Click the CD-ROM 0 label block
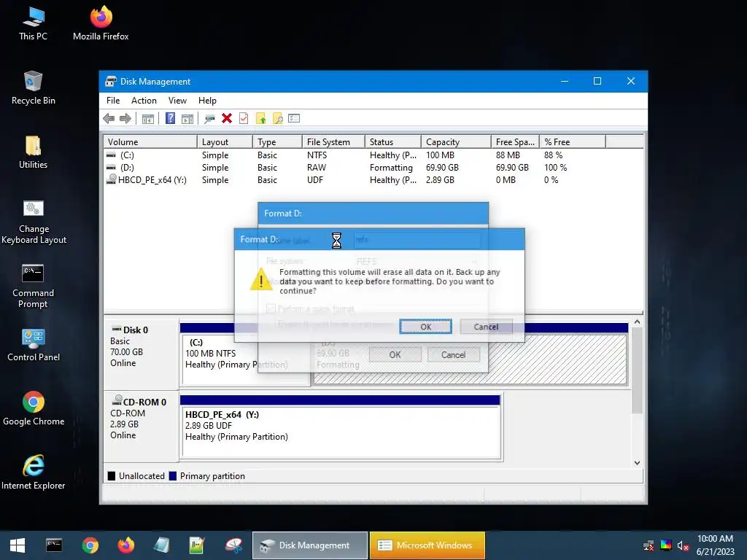Image resolution: width=747 pixels, height=560 pixels. tap(141, 426)
